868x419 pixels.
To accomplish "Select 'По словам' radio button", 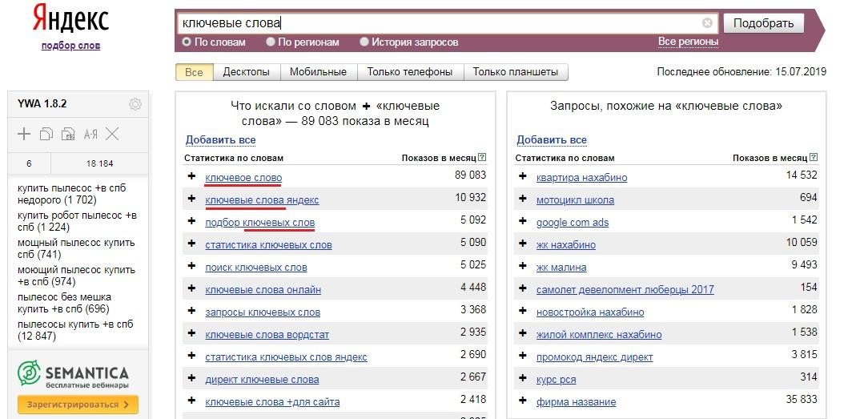I will click(187, 42).
